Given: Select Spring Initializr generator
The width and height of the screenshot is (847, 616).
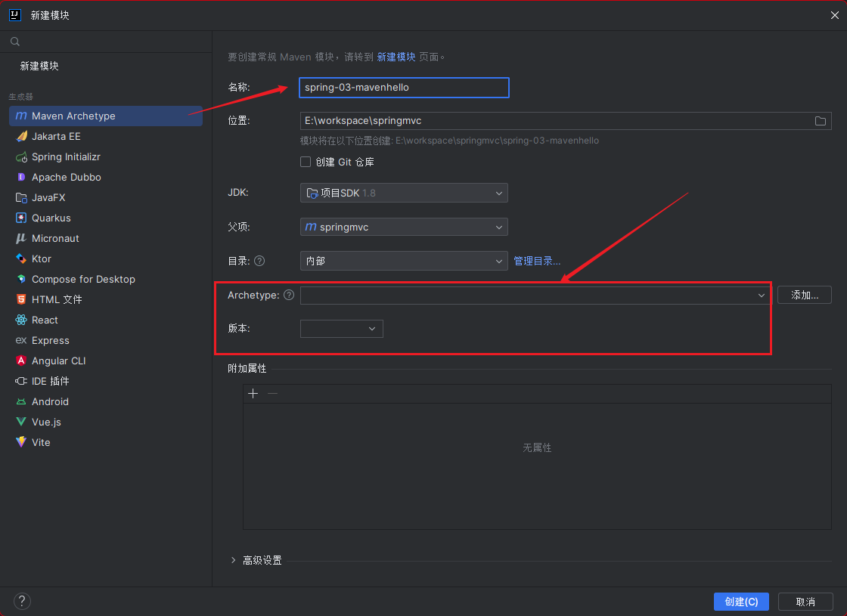Looking at the screenshot, I should click(106, 157).
